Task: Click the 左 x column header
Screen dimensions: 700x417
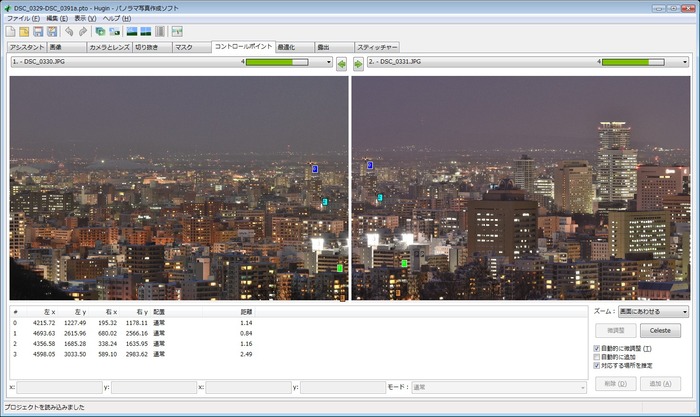Action: [42, 312]
